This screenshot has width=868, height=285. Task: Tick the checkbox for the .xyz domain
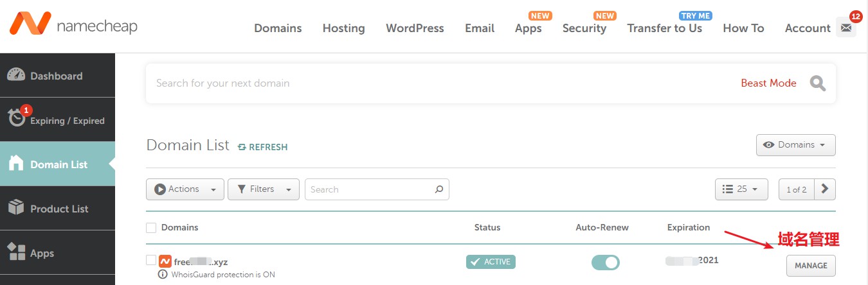151,260
